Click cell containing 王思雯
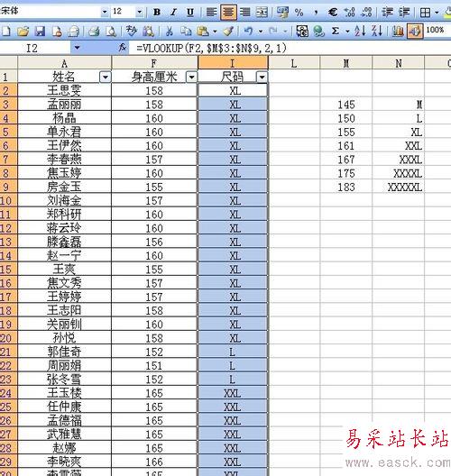 point(64,90)
